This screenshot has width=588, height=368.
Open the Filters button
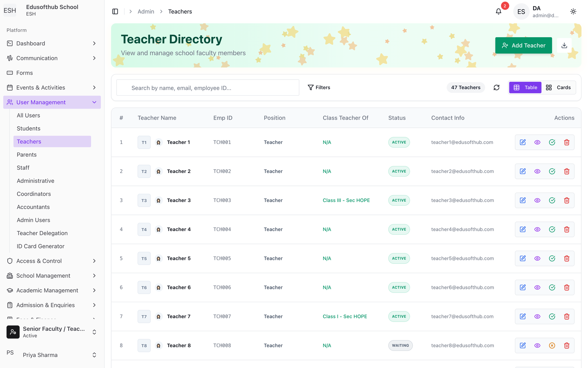[x=319, y=88]
